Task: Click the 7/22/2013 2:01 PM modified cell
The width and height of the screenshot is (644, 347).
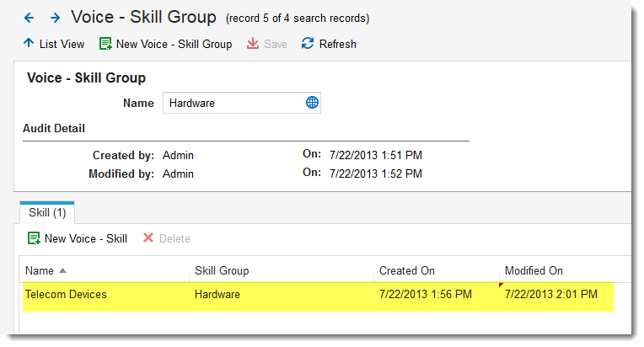Action: coord(551,295)
